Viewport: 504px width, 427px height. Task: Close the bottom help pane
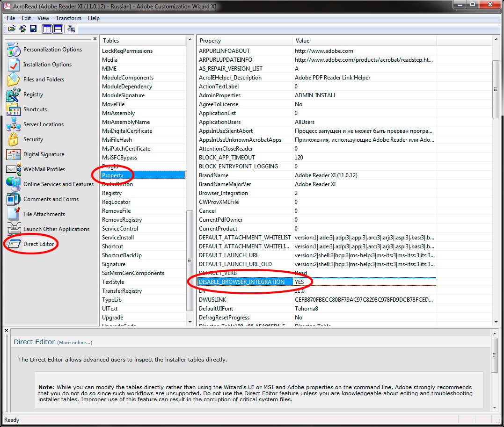click(7, 330)
